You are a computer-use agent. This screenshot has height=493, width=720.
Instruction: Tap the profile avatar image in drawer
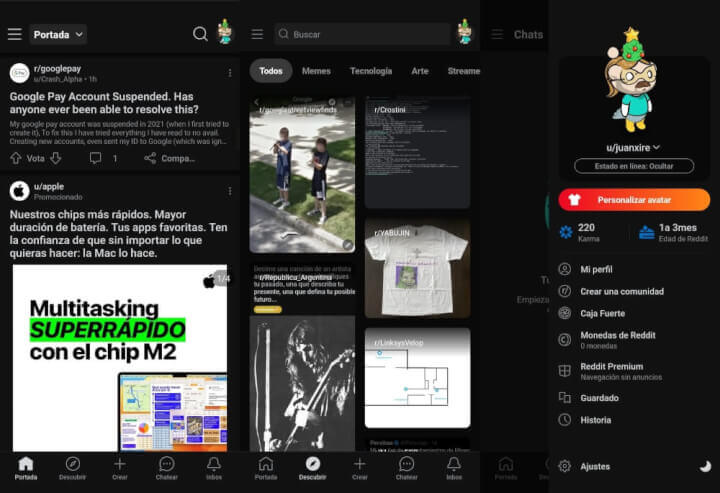(x=631, y=80)
